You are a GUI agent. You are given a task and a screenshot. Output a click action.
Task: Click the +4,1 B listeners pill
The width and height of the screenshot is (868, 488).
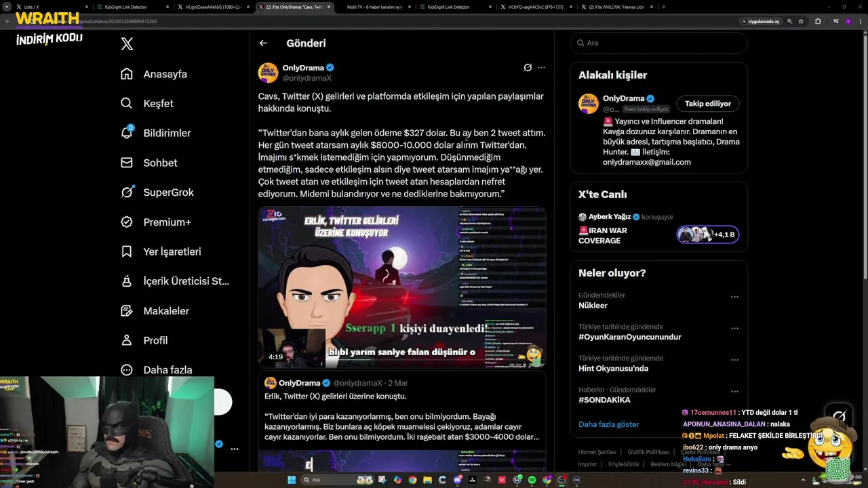tap(708, 235)
